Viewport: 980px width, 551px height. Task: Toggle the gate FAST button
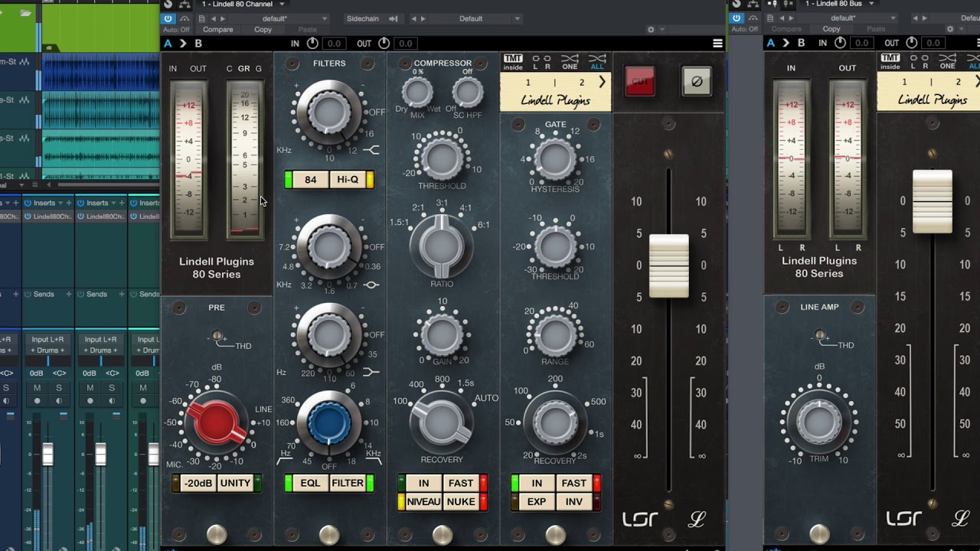click(574, 483)
